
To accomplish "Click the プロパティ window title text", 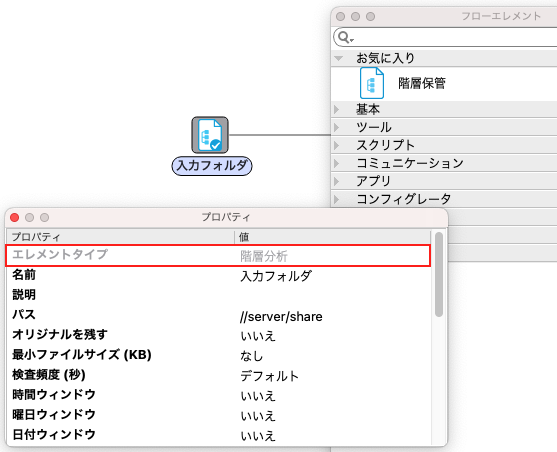I will pos(226,217).
